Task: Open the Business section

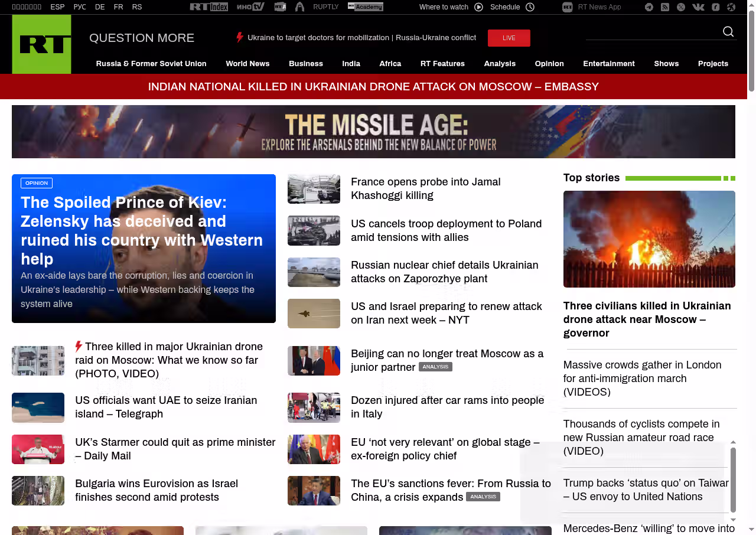Action: point(306,64)
